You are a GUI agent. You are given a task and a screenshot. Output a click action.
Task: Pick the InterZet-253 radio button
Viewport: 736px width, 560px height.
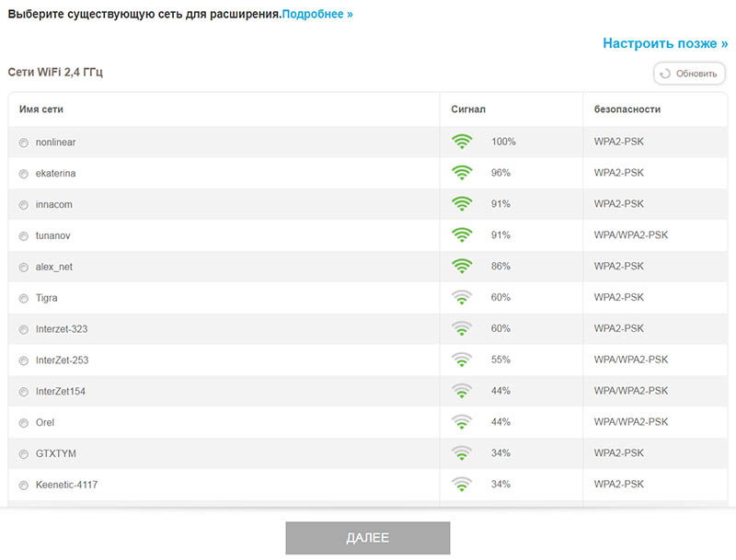[24, 360]
